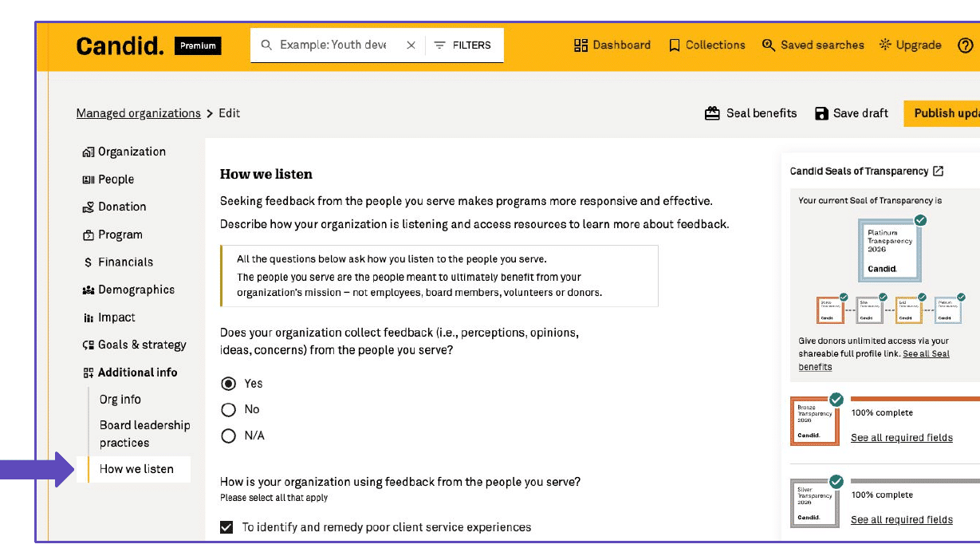Screen dimensions: 980x552
Task: Open the People section
Action: 108,179
